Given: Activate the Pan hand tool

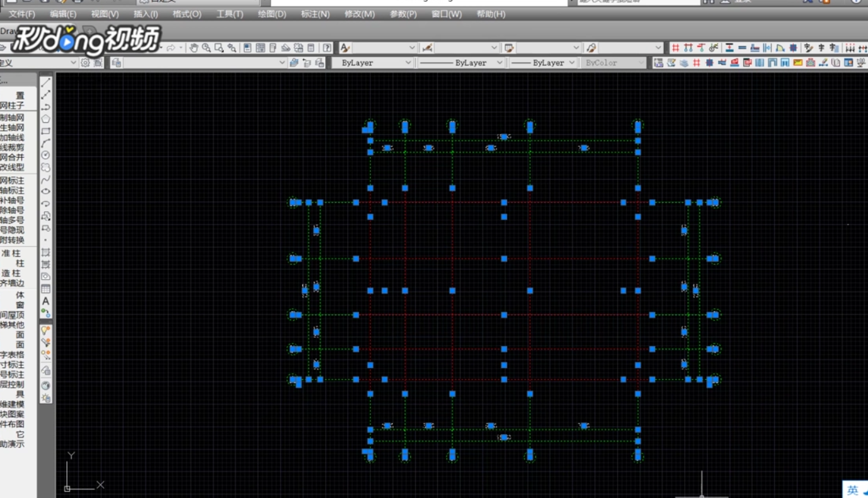Looking at the screenshot, I should coord(194,47).
